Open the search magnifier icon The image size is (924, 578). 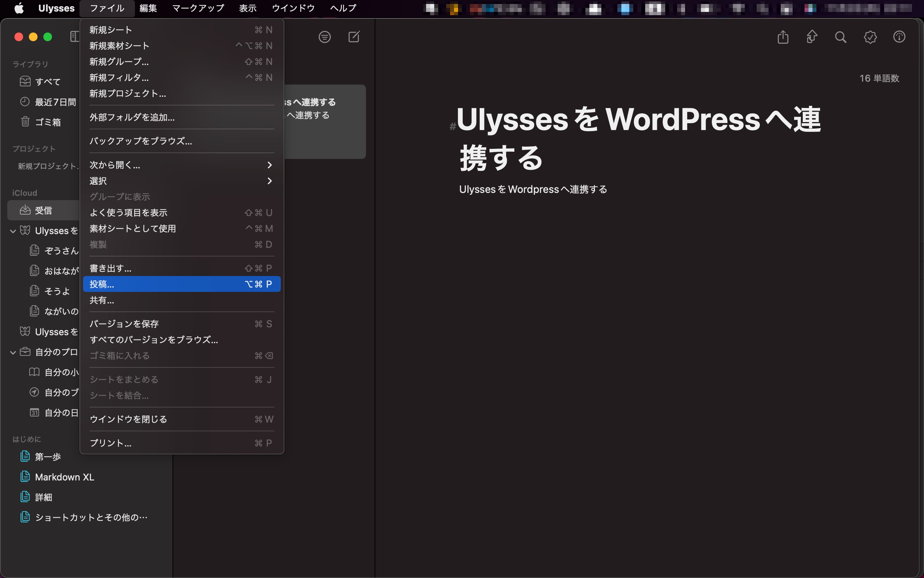click(841, 37)
